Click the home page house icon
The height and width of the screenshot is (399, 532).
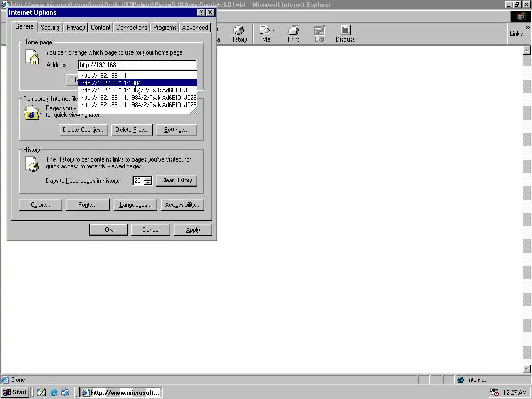pyautogui.click(x=33, y=57)
